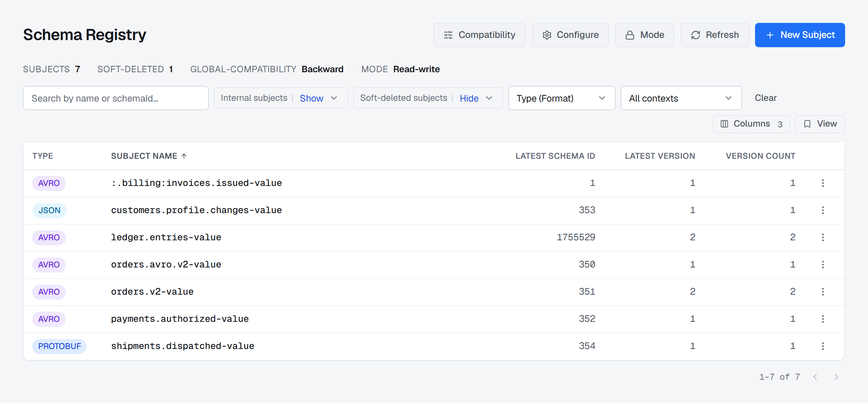Click the JSON type badge
Screen dimensions: 868x403
[x=49, y=210]
